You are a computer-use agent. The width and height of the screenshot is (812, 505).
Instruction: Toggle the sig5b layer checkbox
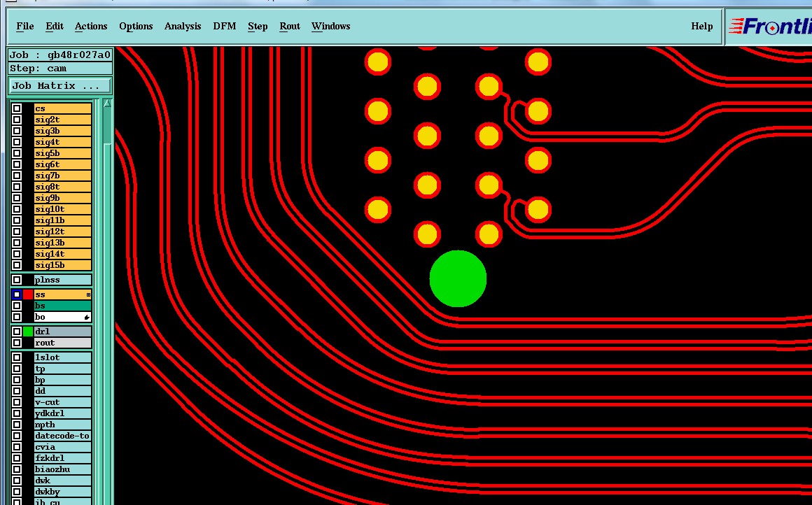pyautogui.click(x=17, y=153)
